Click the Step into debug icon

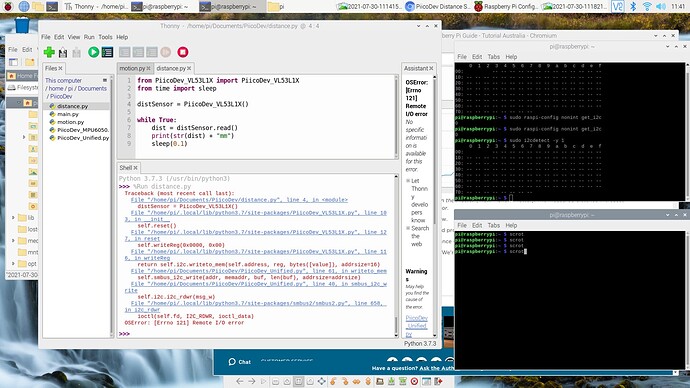click(x=138, y=52)
